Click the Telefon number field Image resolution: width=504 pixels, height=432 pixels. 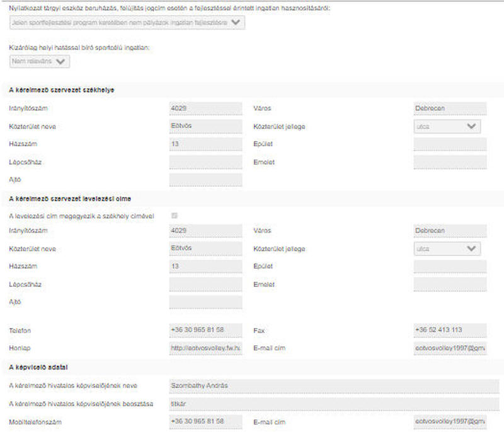tap(205, 330)
